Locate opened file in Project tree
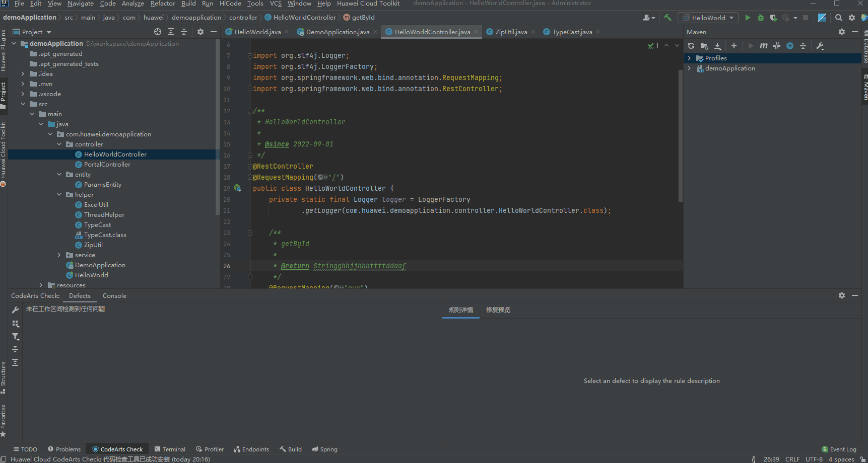 [158, 32]
